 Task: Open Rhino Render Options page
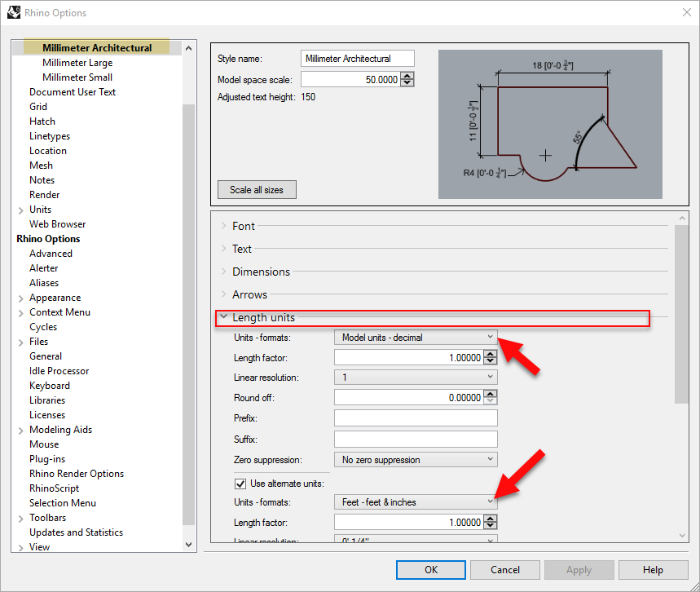(x=77, y=474)
